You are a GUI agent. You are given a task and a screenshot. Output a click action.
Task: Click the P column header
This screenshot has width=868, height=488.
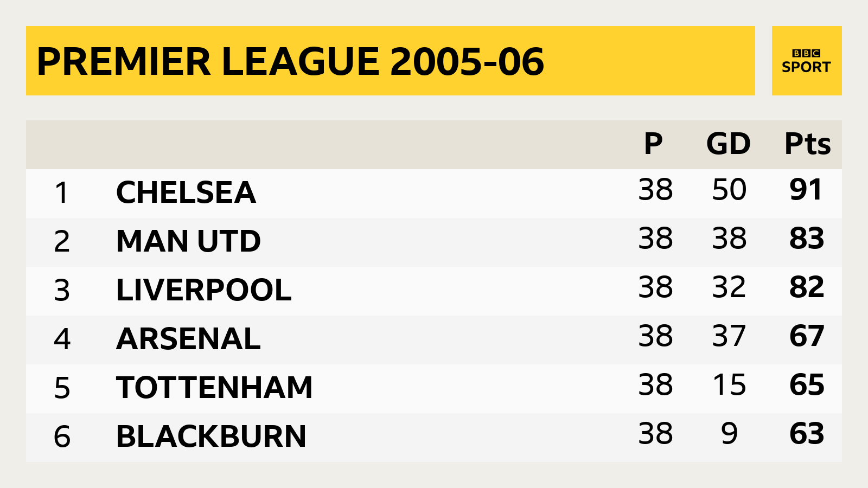click(653, 144)
